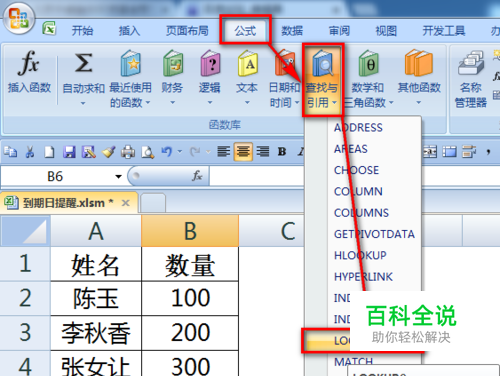Click cell containing 陈玉
This screenshot has height=376, width=500.
(96, 298)
